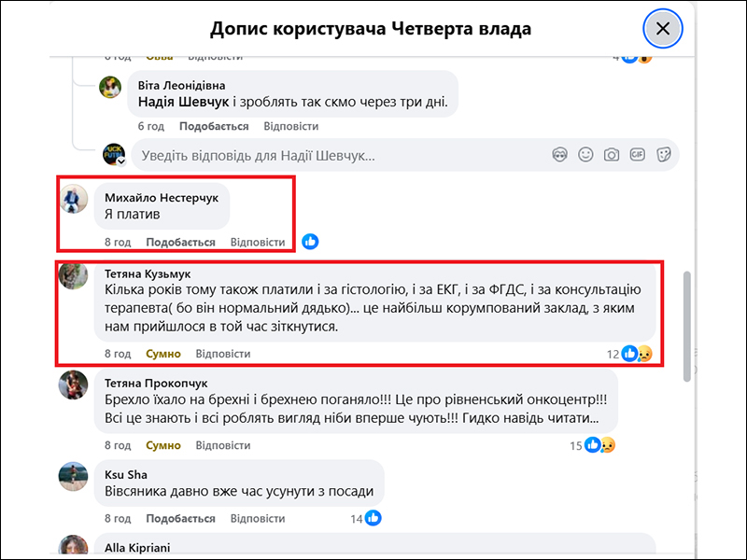The height and width of the screenshot is (560, 747).
Task: Open avatar sticker picker in reply box
Action: coord(560,154)
